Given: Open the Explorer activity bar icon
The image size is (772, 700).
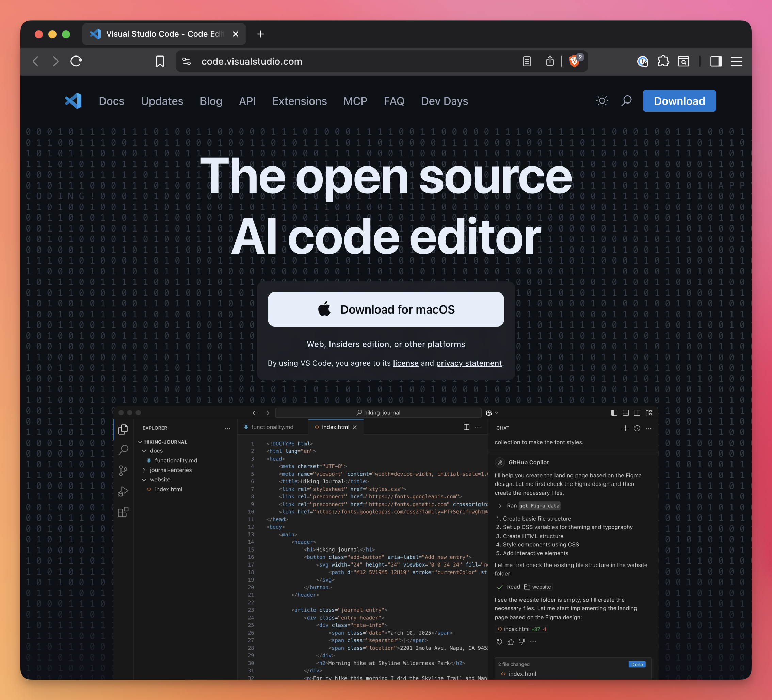Looking at the screenshot, I should click(123, 430).
